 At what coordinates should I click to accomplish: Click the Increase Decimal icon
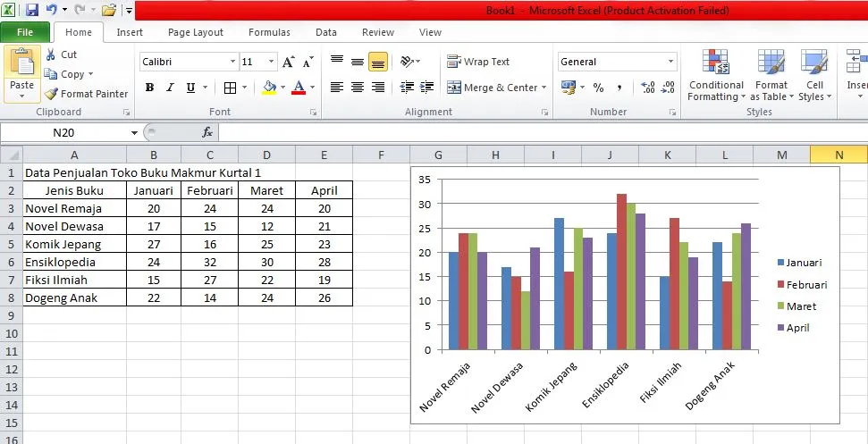pyautogui.click(x=648, y=88)
